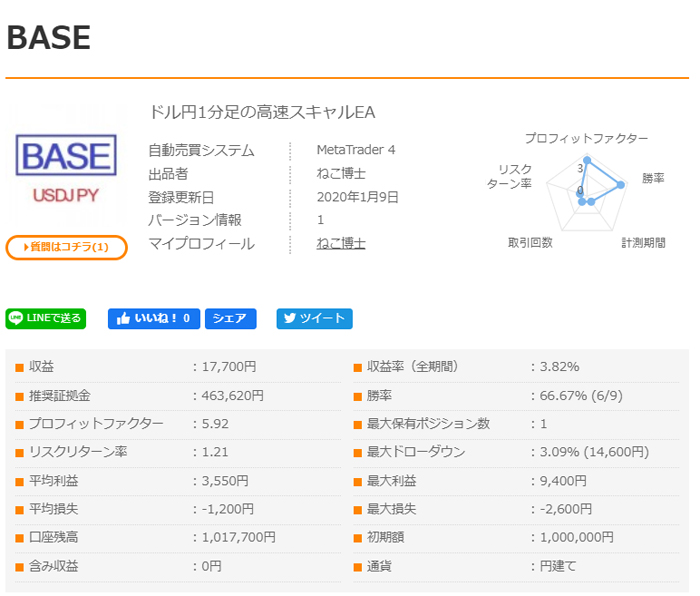Click the orange bullet beside 最大ドローダウン
The height and width of the screenshot is (596, 700).
[357, 452]
